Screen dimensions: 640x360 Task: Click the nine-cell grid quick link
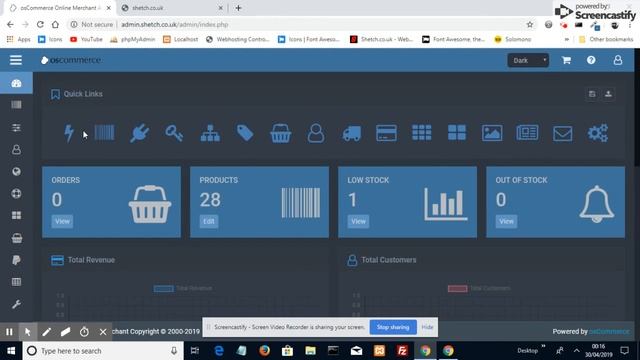(422, 133)
